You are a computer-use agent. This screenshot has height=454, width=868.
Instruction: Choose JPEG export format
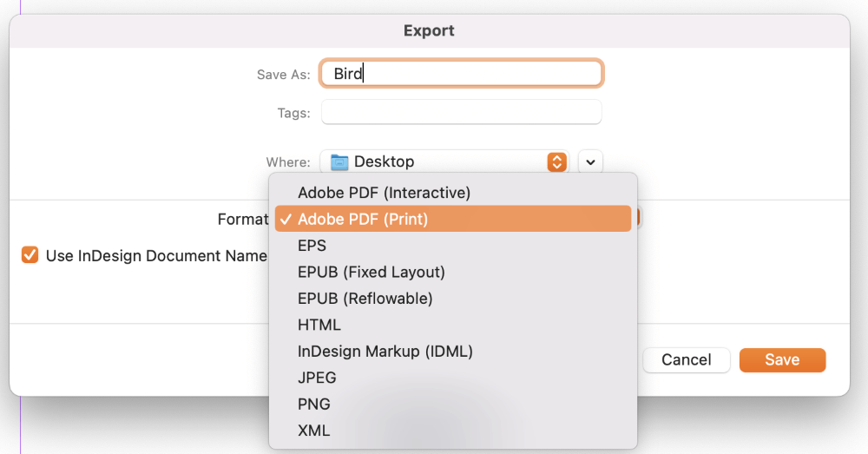(453, 378)
